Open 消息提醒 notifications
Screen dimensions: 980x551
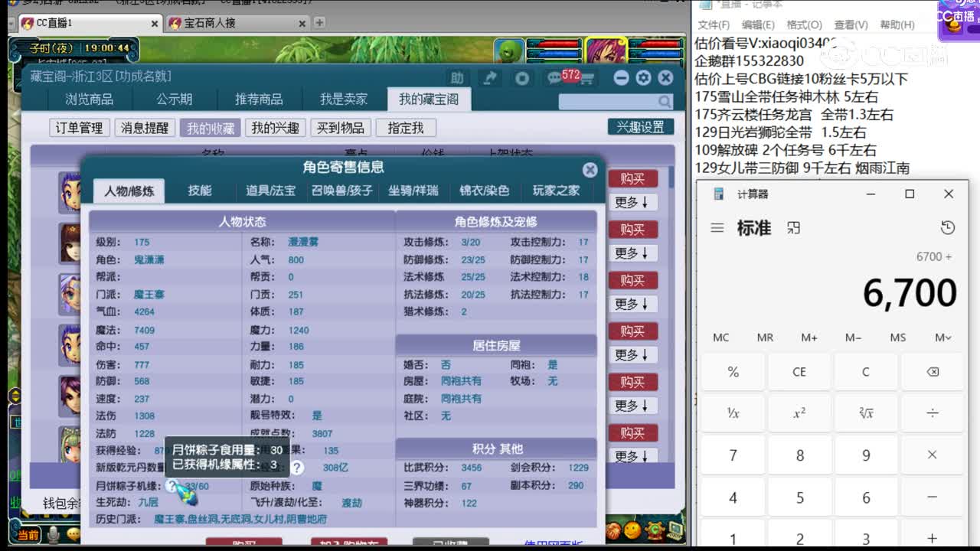pyautogui.click(x=145, y=128)
